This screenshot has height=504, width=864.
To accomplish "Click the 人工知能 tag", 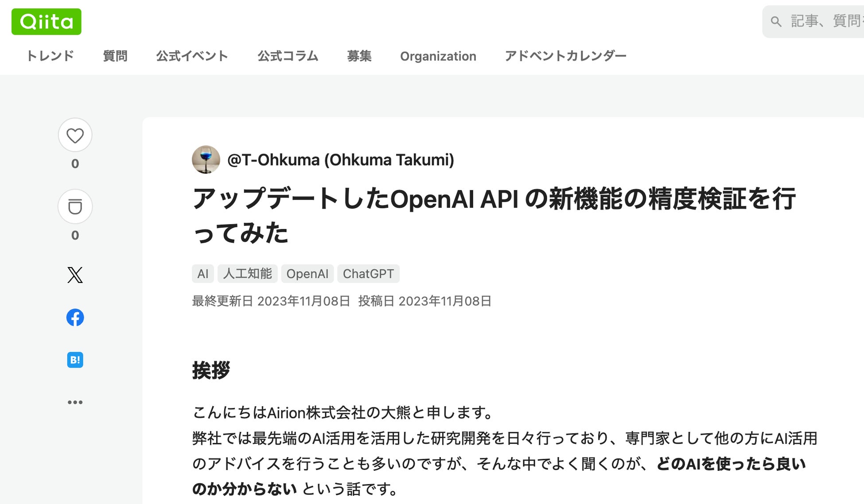I will tap(247, 274).
